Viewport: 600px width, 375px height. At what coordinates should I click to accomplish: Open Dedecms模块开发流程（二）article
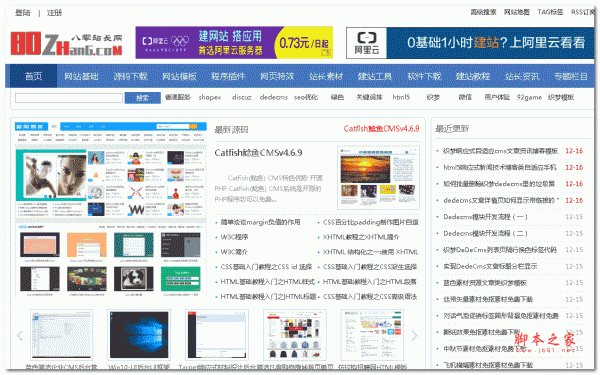(x=485, y=233)
